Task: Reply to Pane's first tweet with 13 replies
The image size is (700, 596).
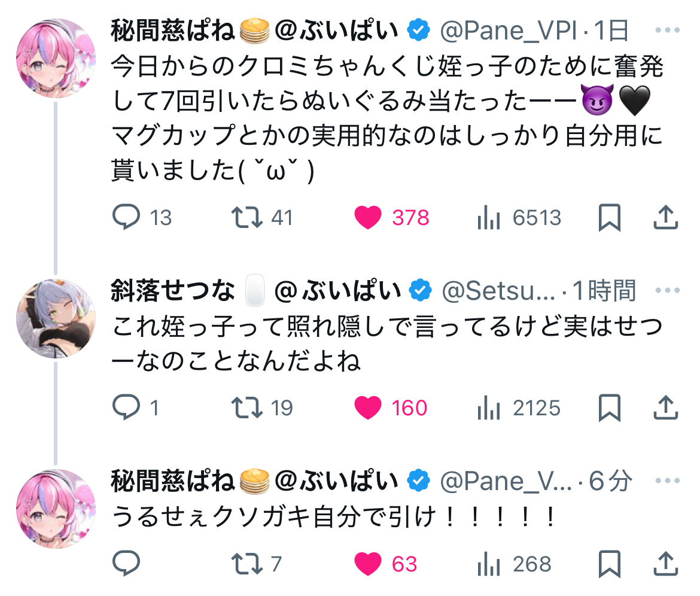Action: pyautogui.click(x=126, y=218)
